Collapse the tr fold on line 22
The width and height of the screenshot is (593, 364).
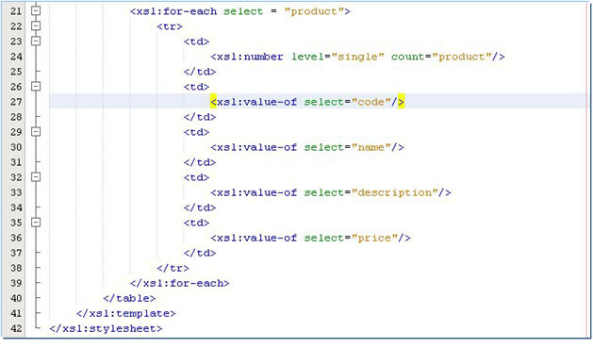point(36,25)
